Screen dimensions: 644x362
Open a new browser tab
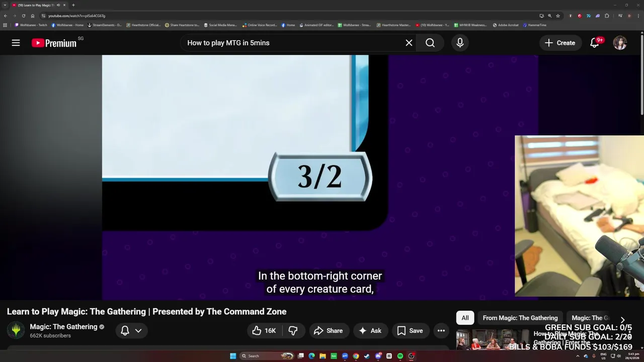(73, 5)
